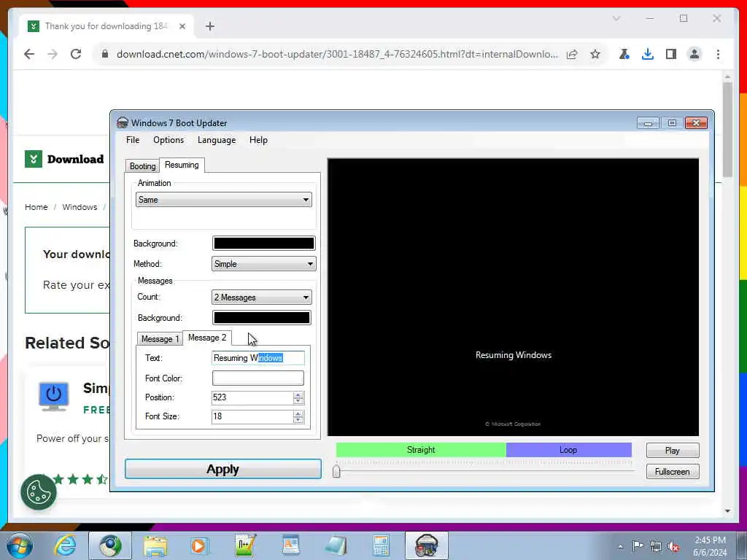Image resolution: width=747 pixels, height=560 pixels.
Task: Click the Home breadcrumb link
Action: click(x=36, y=207)
